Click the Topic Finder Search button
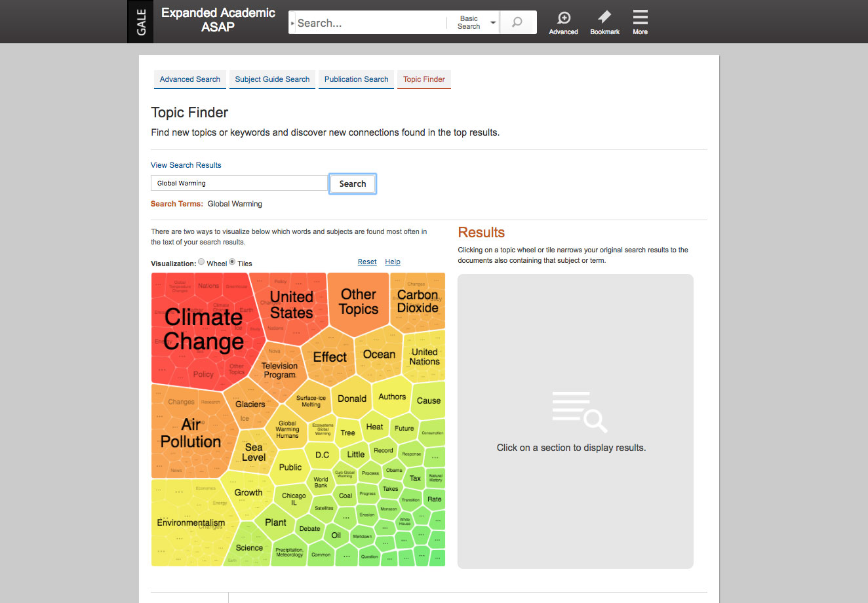Viewport: 868px width, 603px height. (353, 184)
